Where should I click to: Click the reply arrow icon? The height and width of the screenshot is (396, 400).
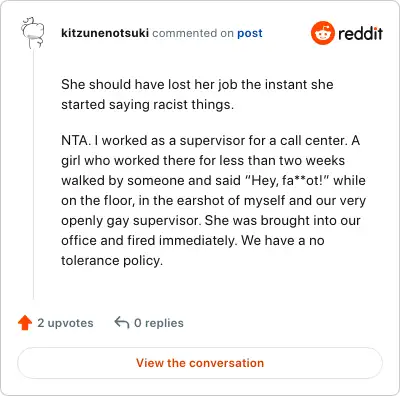tap(122, 323)
